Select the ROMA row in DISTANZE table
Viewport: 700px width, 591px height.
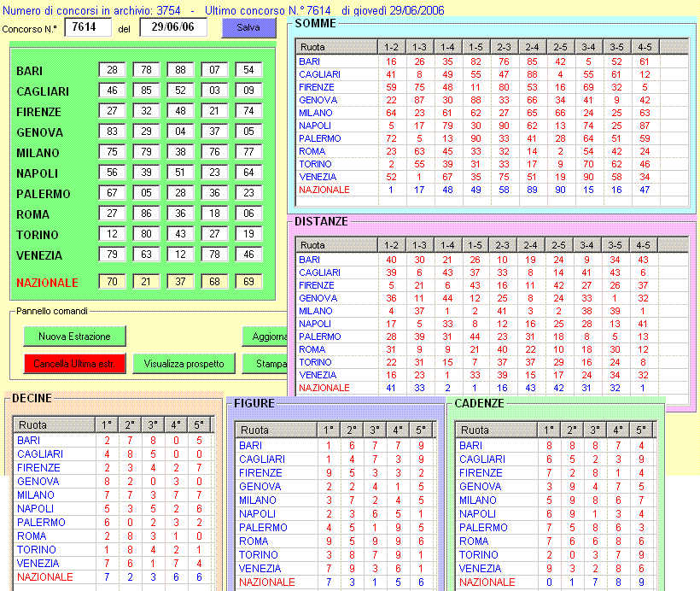click(x=492, y=349)
